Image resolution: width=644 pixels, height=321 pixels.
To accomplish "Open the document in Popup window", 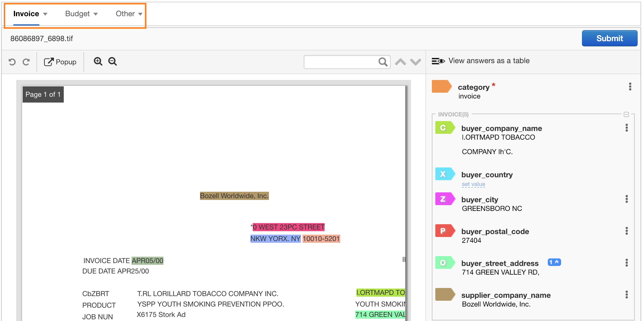I will pos(60,62).
